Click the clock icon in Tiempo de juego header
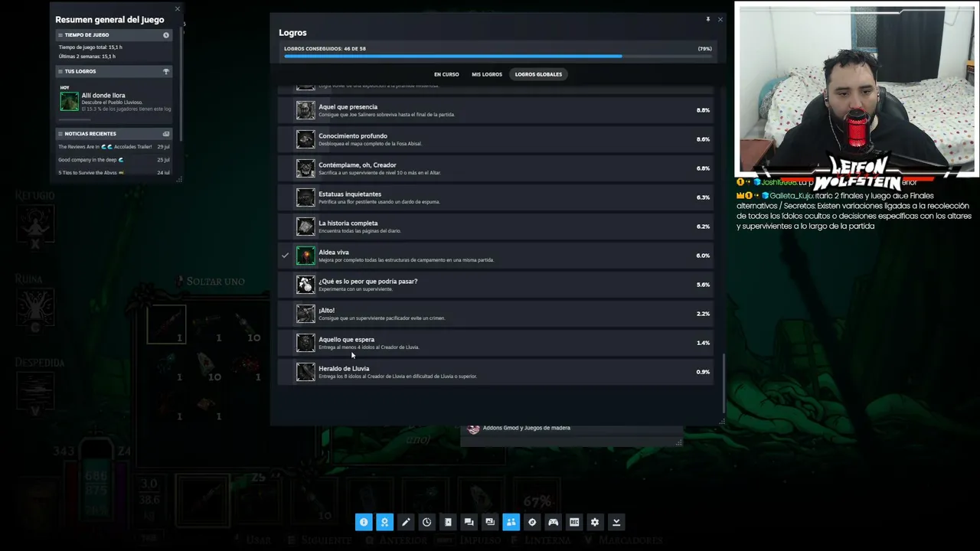 pos(166,35)
